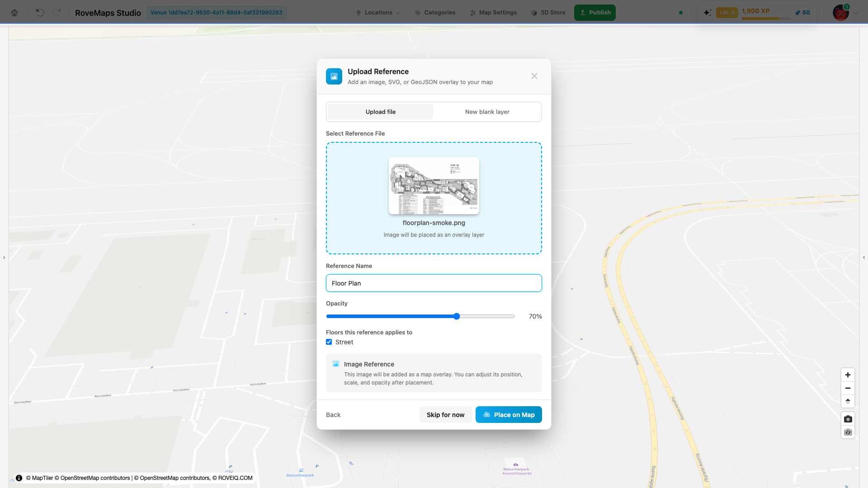Image resolution: width=868 pixels, height=488 pixels.
Task: Click the floorplan-smoke.png file name
Action: tap(434, 223)
